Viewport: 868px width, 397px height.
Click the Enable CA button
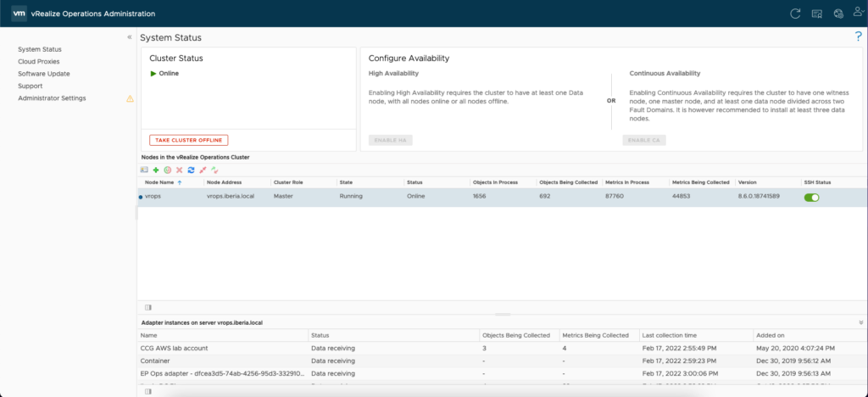[x=644, y=140]
